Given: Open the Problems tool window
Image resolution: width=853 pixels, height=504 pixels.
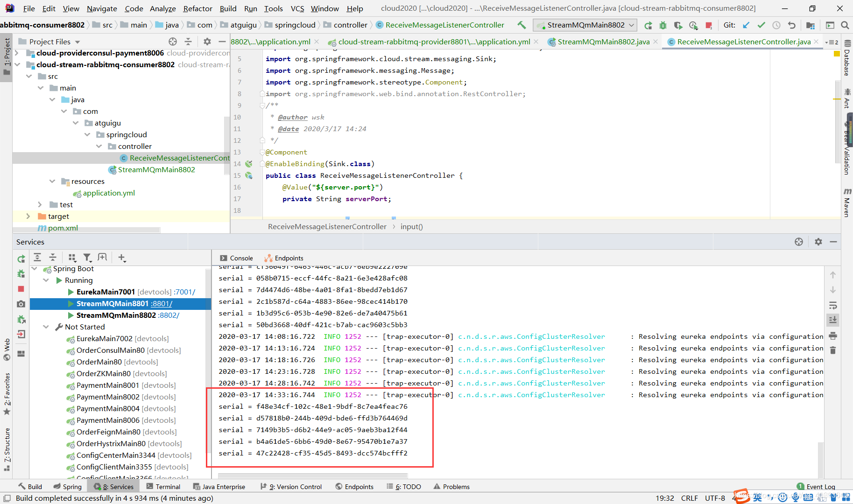Looking at the screenshot, I should 451,487.
